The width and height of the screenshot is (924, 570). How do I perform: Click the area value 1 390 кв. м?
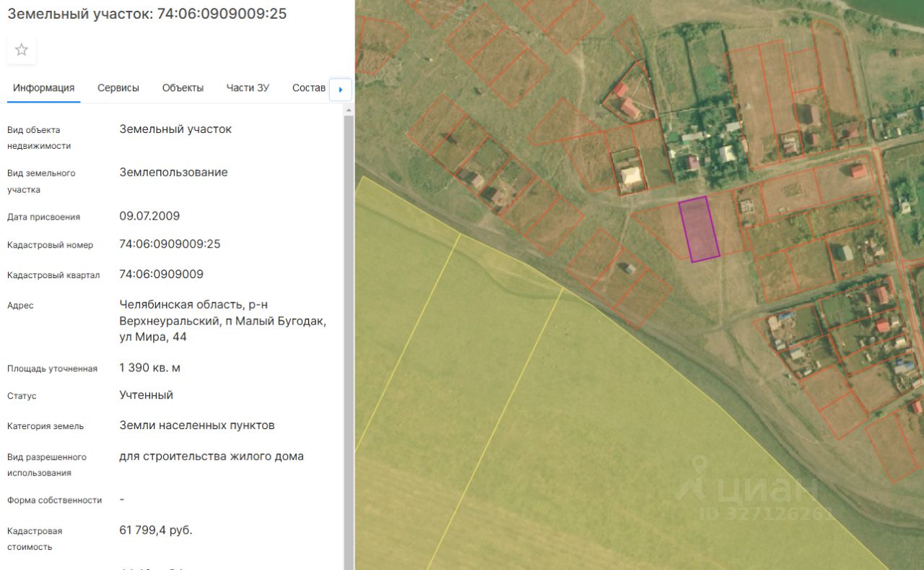point(149,368)
